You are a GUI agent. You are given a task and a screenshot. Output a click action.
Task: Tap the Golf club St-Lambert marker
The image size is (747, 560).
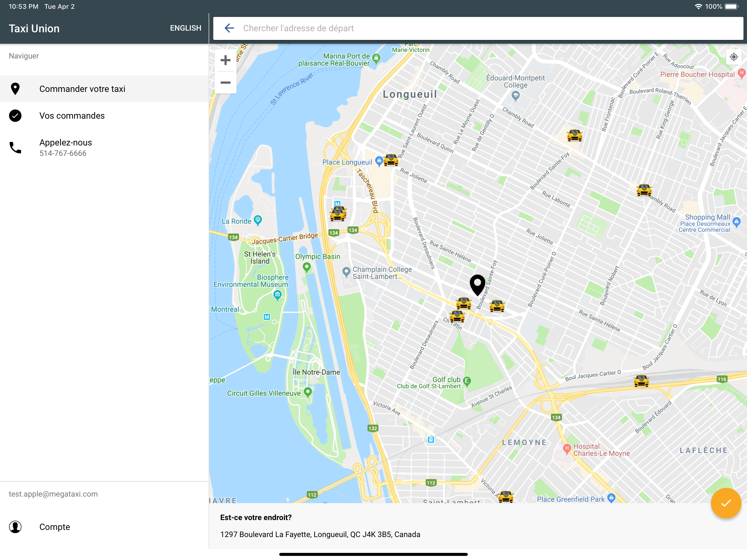click(x=467, y=381)
